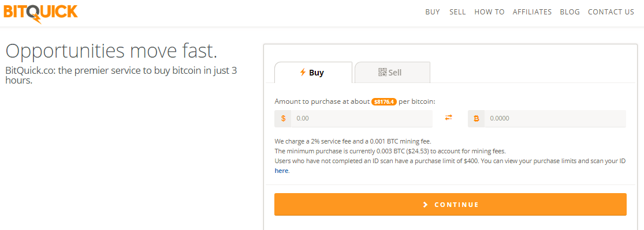Focus the bitcoin amount input field
This screenshot has height=230, width=644.
pos(555,119)
